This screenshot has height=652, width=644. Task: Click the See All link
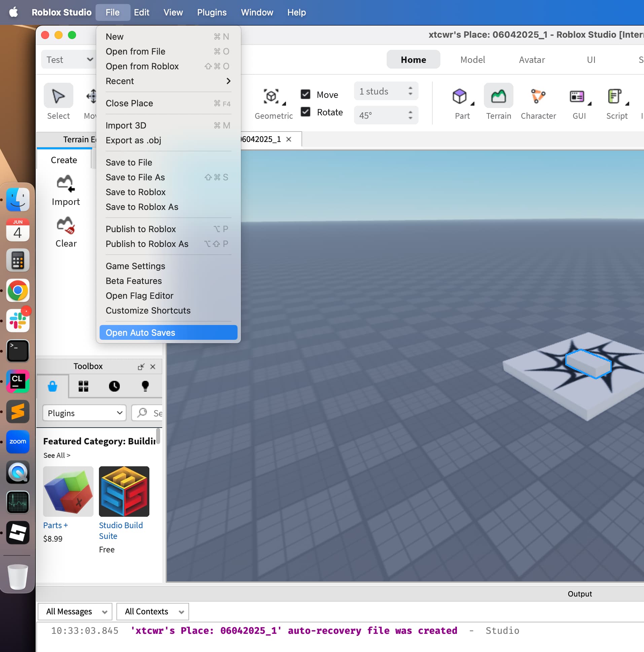coord(57,455)
